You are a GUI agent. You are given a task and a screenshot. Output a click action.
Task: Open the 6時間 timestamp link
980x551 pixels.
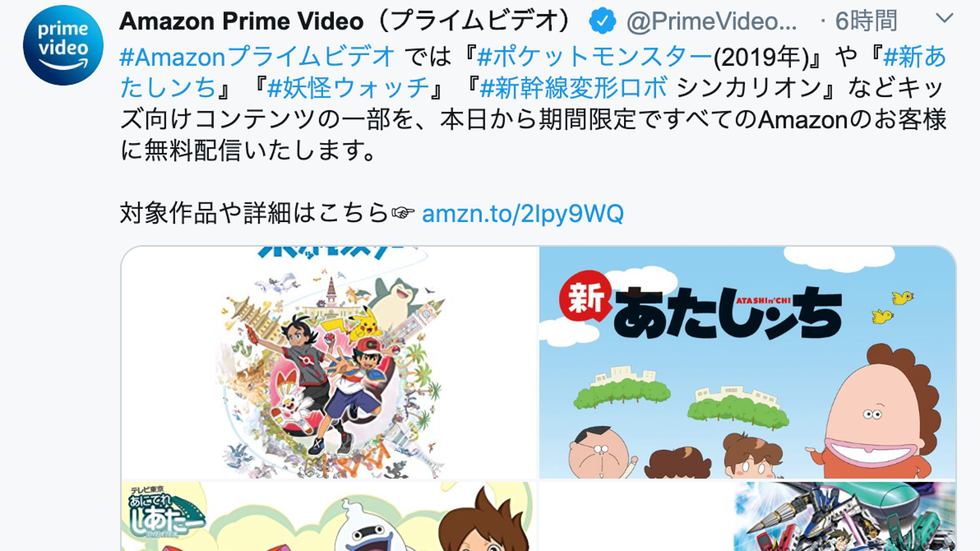click(866, 22)
